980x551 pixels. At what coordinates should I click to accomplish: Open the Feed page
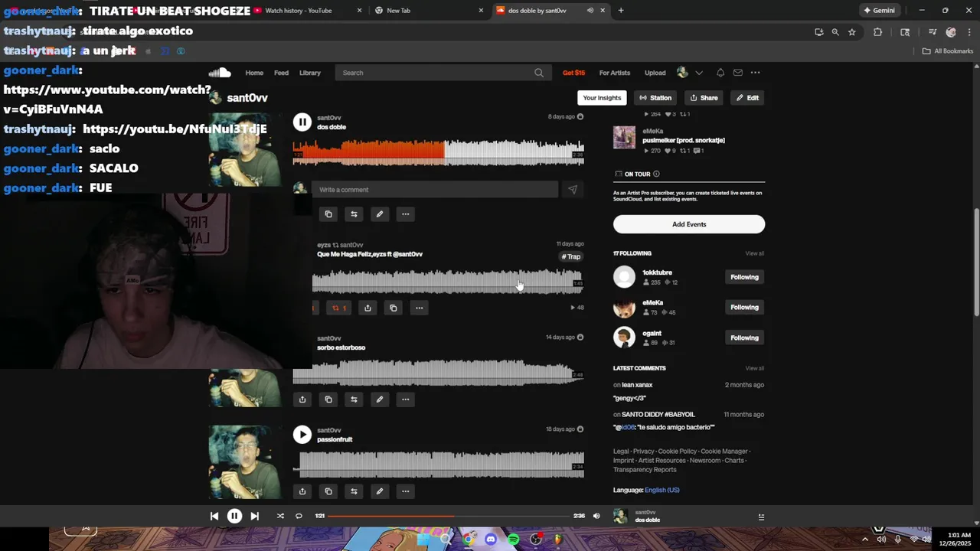click(x=281, y=73)
